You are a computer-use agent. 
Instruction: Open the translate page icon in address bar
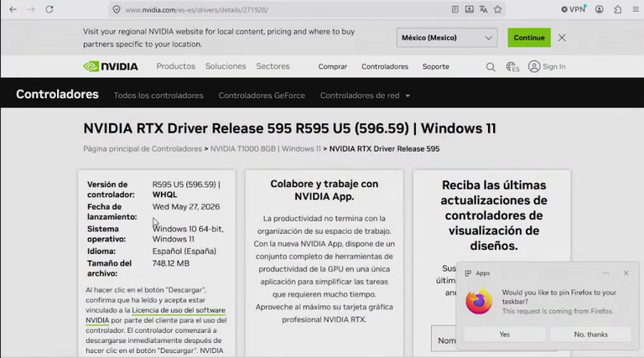pos(483,9)
